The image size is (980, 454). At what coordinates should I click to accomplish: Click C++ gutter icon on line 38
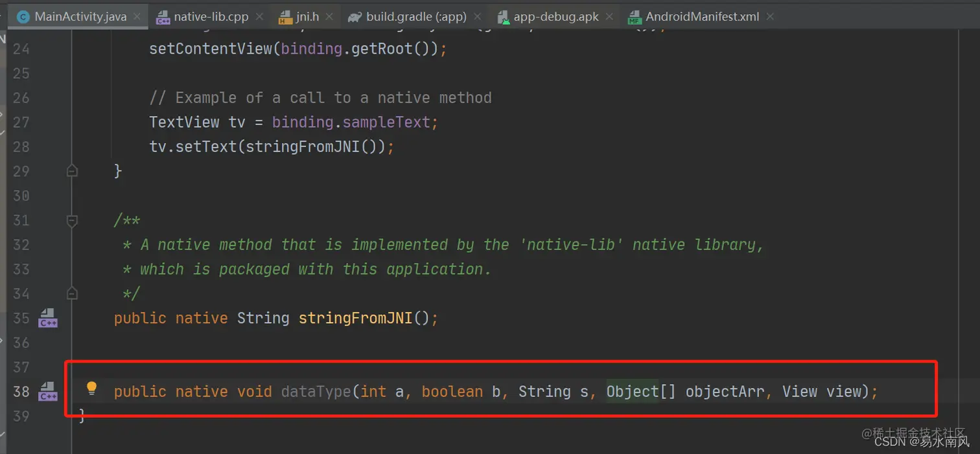tap(48, 392)
